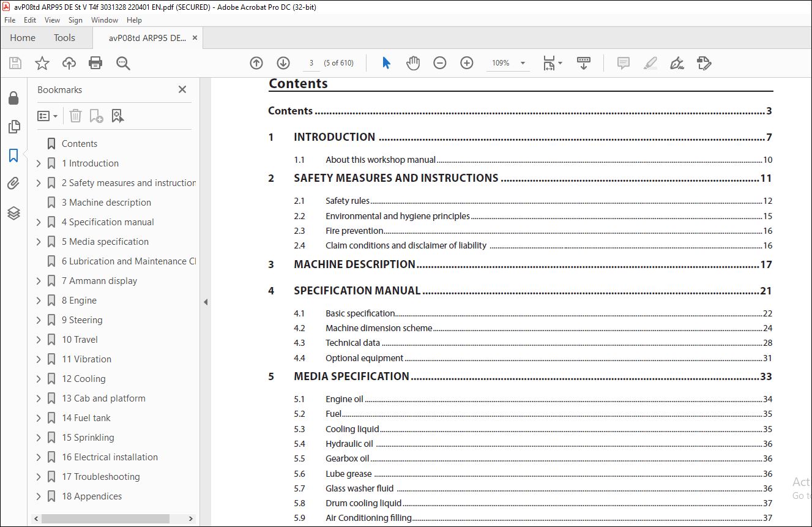The height and width of the screenshot is (527, 812).
Task: Click the Zoom out minus icon
Action: pos(440,63)
